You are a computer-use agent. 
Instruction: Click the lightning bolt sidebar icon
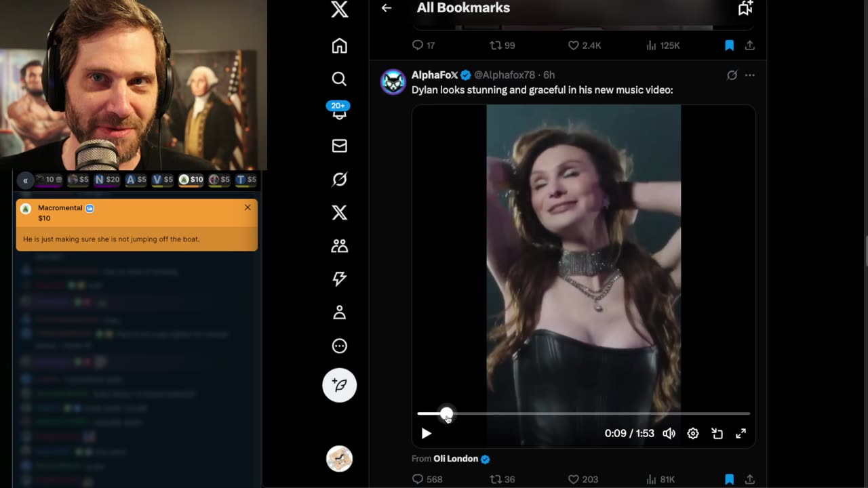coord(340,279)
